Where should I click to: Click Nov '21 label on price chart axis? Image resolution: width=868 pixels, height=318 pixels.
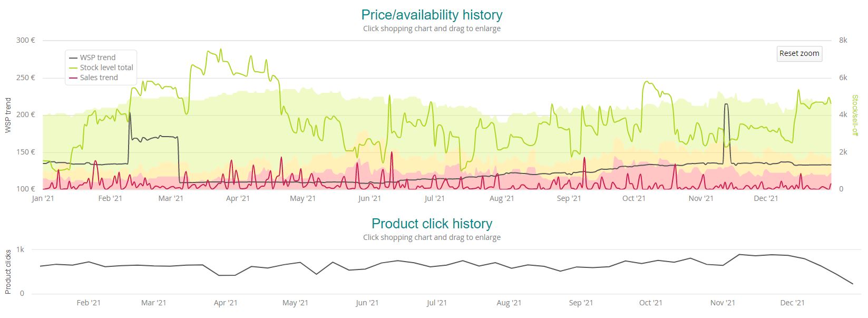(x=701, y=199)
